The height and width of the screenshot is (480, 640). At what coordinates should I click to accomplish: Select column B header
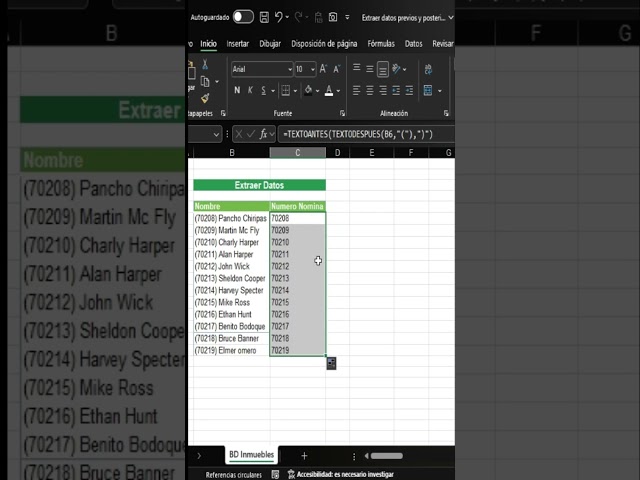tap(232, 153)
